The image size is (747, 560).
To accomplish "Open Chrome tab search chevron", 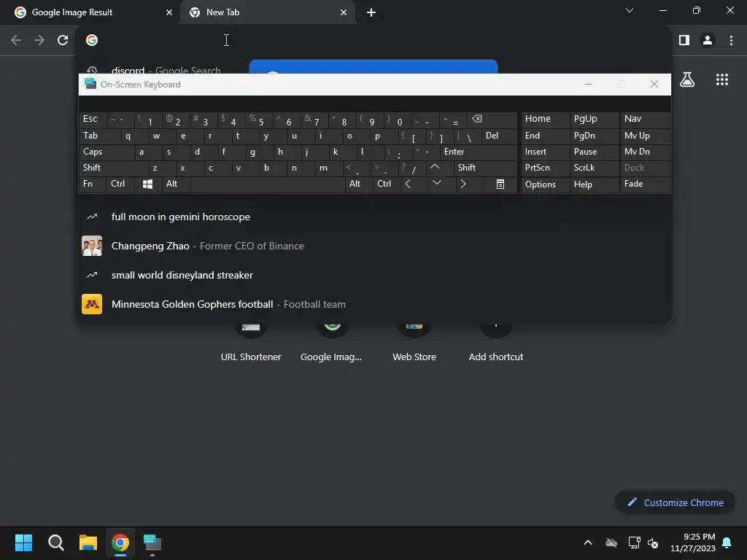I will (x=630, y=10).
